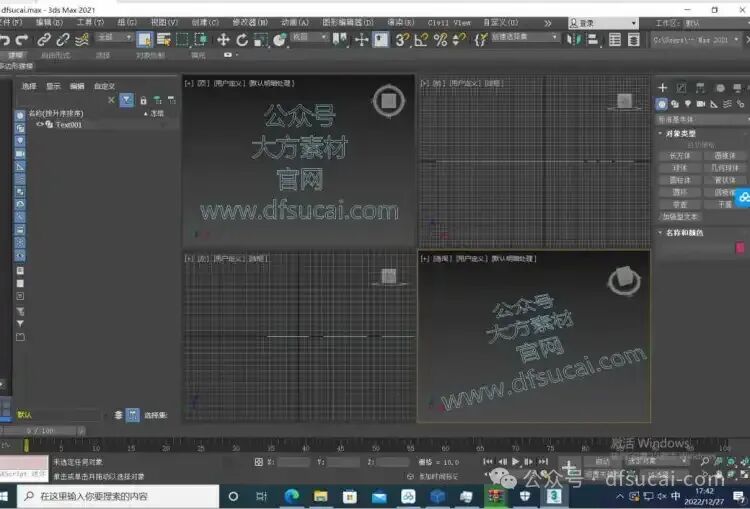Select the Select and Rotate tool

[x=242, y=40]
